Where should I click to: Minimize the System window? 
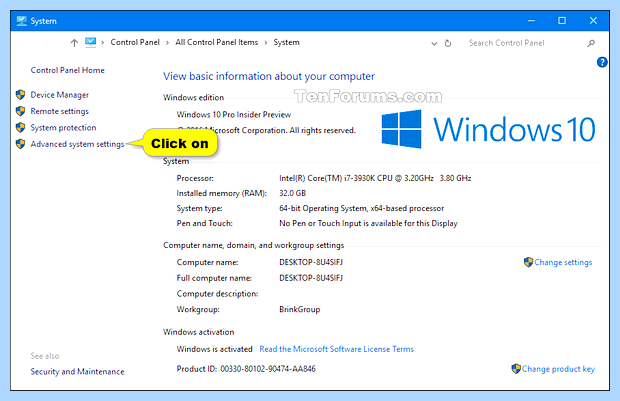point(531,21)
